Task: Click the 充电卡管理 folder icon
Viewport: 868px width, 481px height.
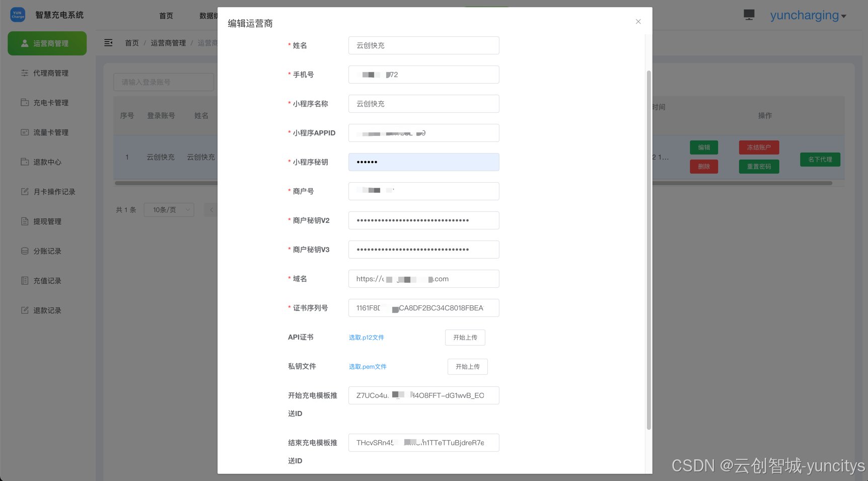Action: click(x=24, y=103)
